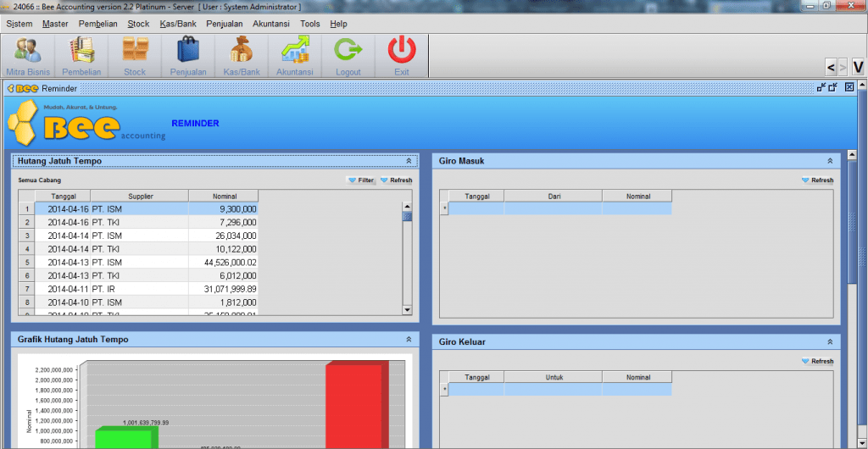Close the Reminder internal window

849,86
